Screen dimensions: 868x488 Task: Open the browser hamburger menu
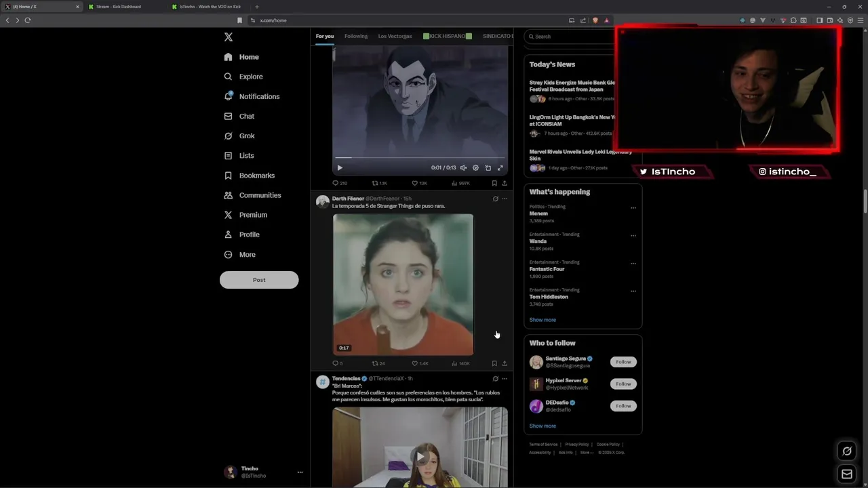point(859,20)
